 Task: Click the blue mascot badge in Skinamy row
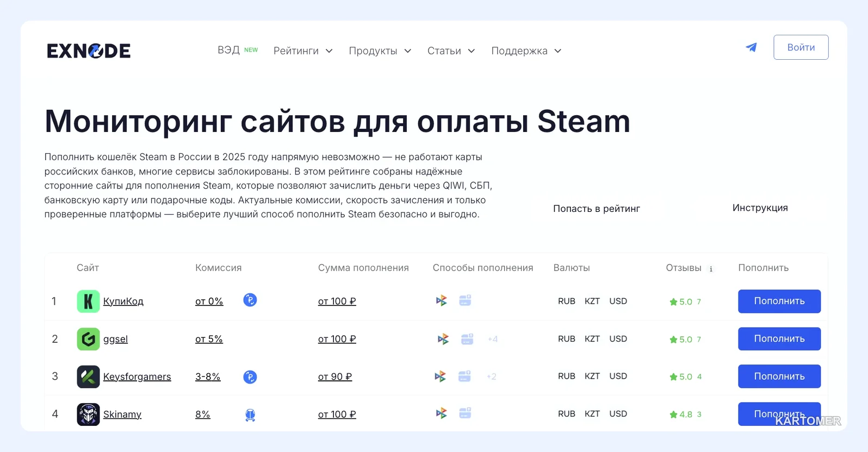click(250, 415)
